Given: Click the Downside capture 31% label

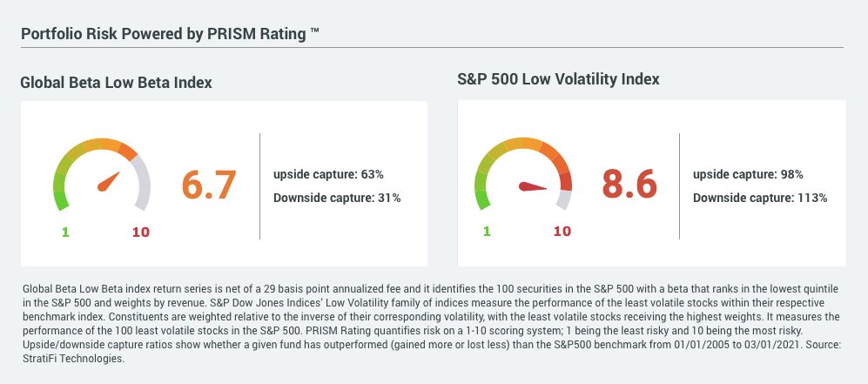Looking at the screenshot, I should pyautogui.click(x=337, y=198).
